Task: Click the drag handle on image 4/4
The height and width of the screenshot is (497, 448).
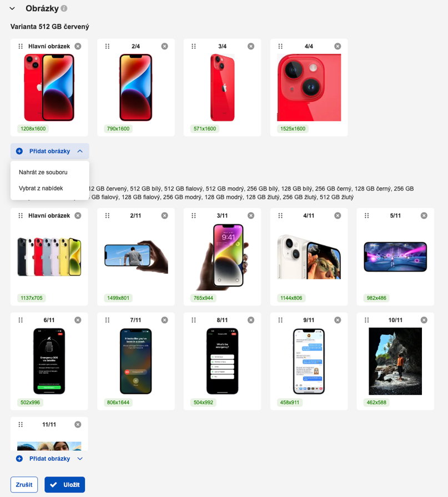Action: [x=280, y=46]
